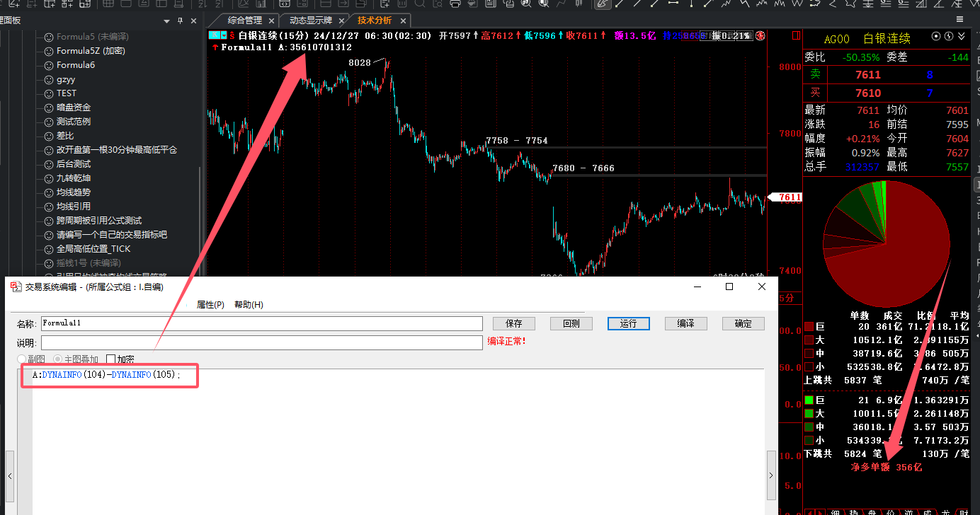The width and height of the screenshot is (980, 515).
Task: Click the 回测 button
Action: pos(571,323)
